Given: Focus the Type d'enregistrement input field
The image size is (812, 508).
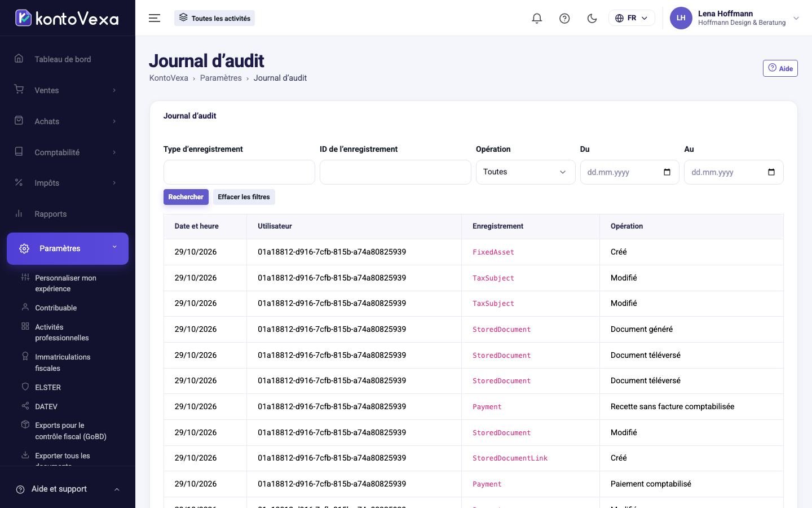Looking at the screenshot, I should click(x=239, y=172).
